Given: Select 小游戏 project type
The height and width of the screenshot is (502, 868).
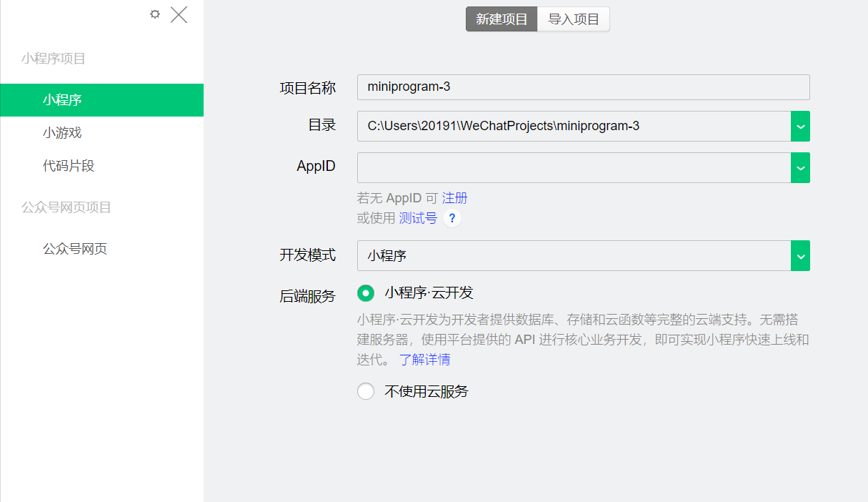Looking at the screenshot, I should 62,133.
